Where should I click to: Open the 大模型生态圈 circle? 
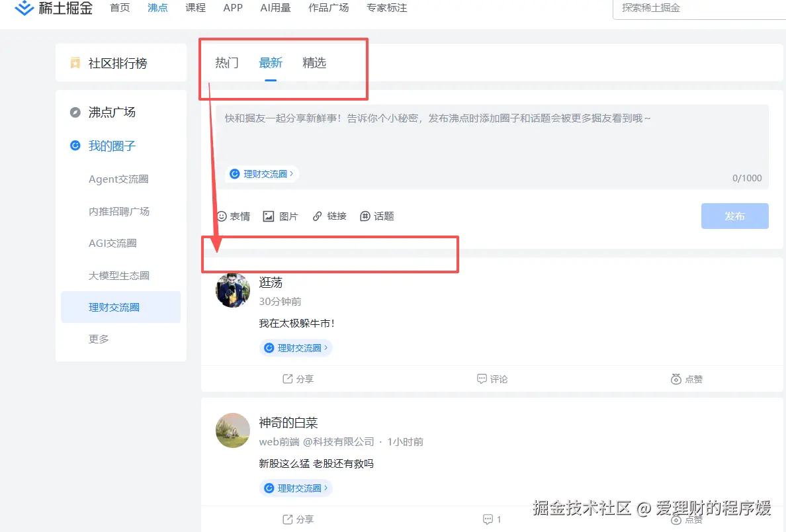point(119,275)
